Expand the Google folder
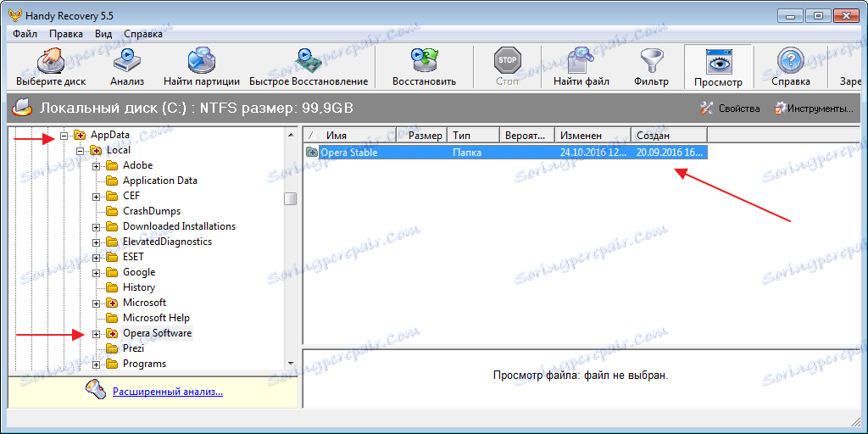This screenshot has width=868, height=434. point(96,272)
